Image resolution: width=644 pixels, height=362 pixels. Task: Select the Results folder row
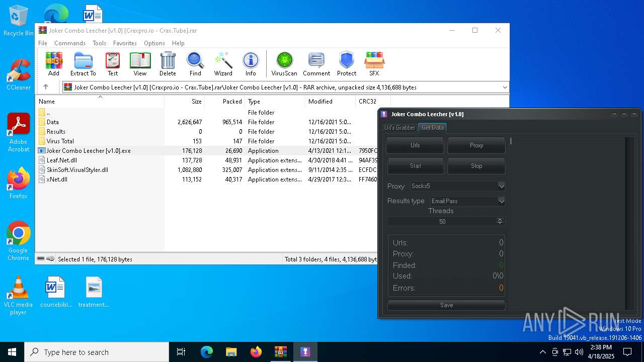(206, 132)
